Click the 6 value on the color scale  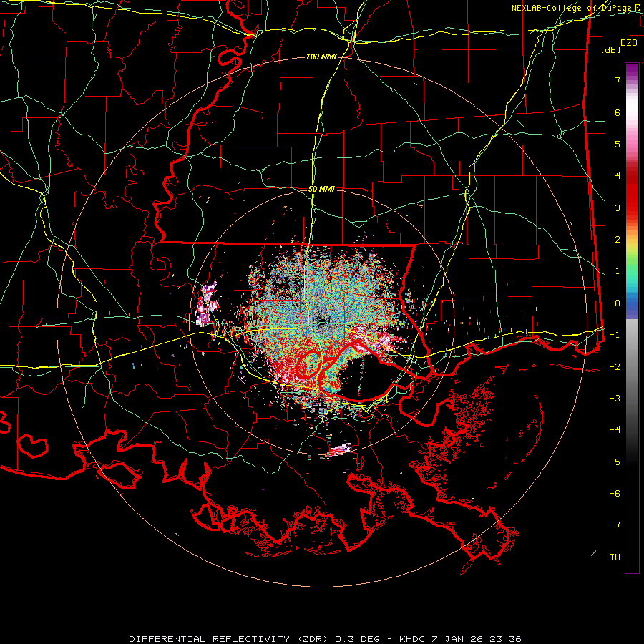click(618, 112)
